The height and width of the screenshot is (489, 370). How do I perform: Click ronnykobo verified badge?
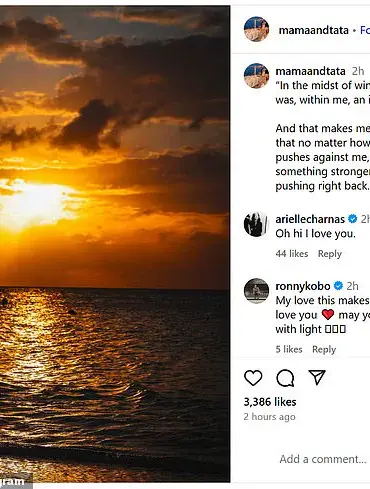point(338,286)
